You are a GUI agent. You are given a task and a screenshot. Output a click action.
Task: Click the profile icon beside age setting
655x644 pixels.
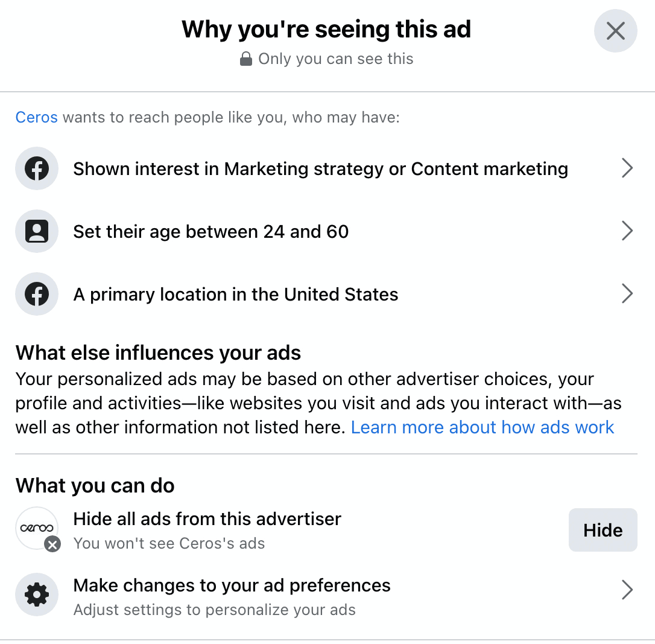point(37,231)
